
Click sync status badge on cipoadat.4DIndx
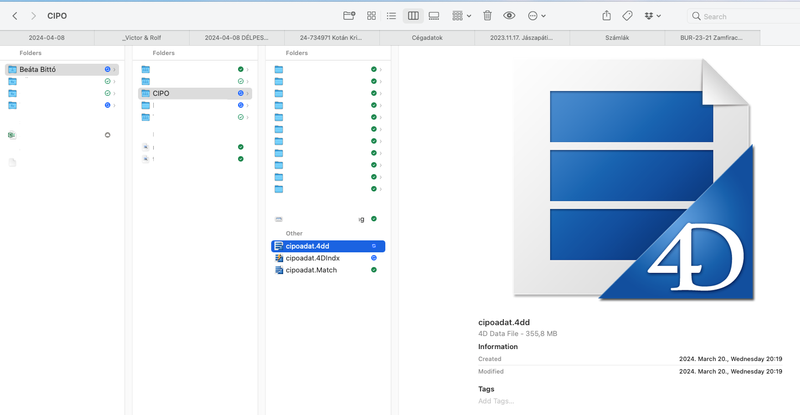click(374, 258)
